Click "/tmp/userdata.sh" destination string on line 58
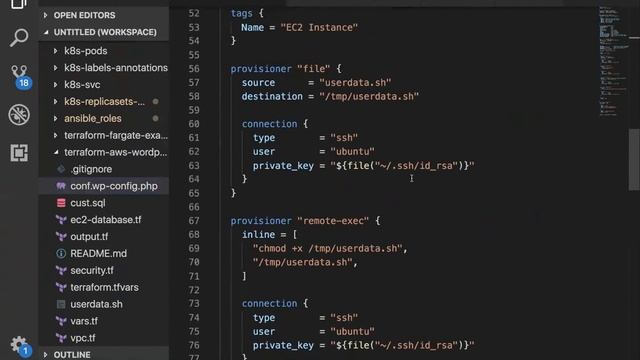The image size is (640, 360). (369, 96)
